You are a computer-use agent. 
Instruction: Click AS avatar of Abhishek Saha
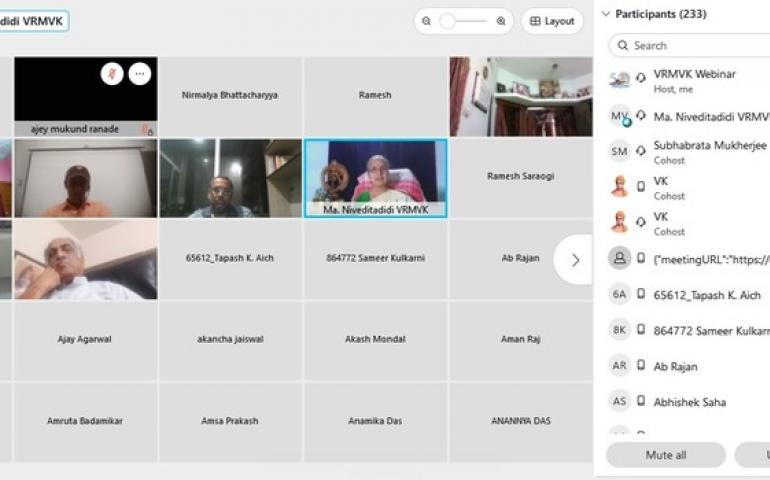pyautogui.click(x=619, y=401)
